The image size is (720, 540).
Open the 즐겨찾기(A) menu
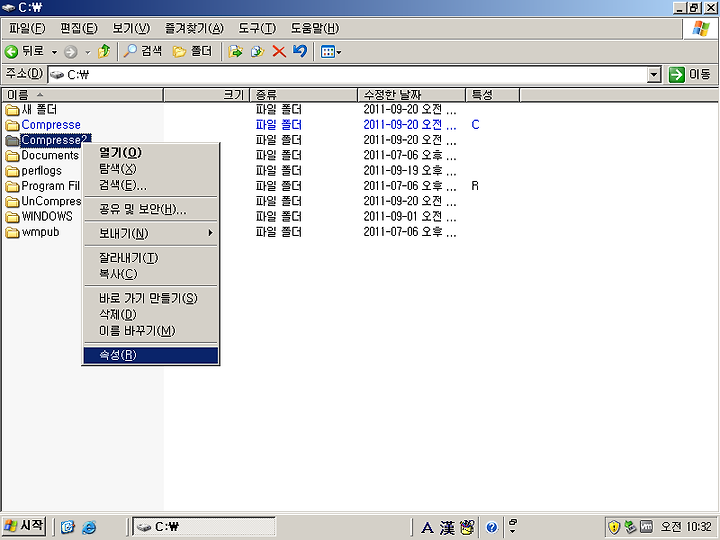tap(194, 28)
